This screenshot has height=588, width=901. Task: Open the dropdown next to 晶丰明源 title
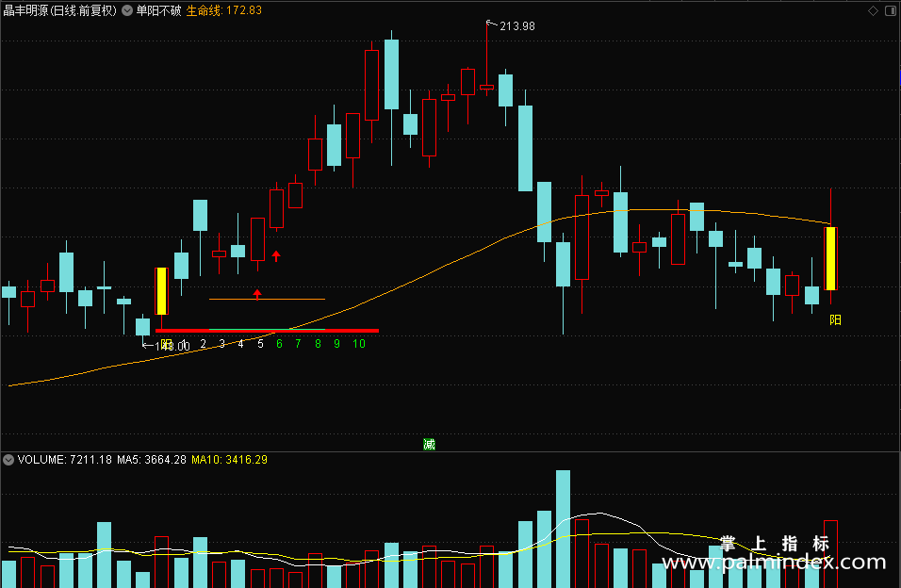click(127, 10)
